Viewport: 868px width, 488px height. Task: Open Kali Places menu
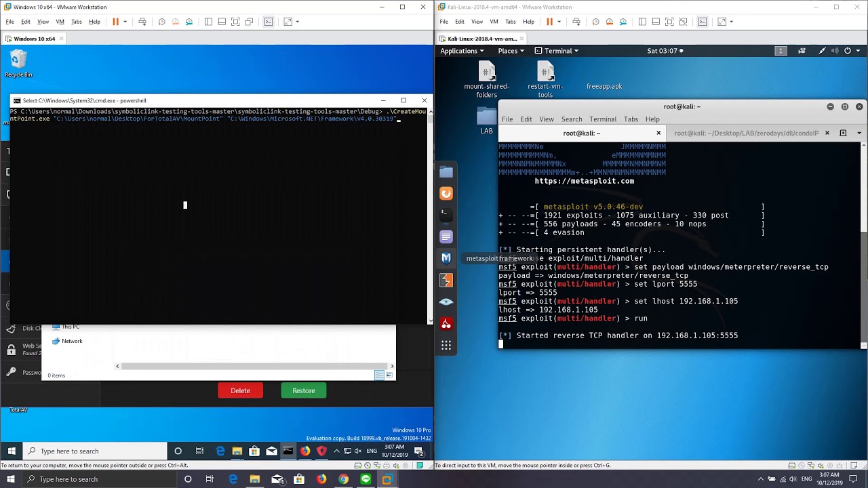pyautogui.click(x=511, y=51)
